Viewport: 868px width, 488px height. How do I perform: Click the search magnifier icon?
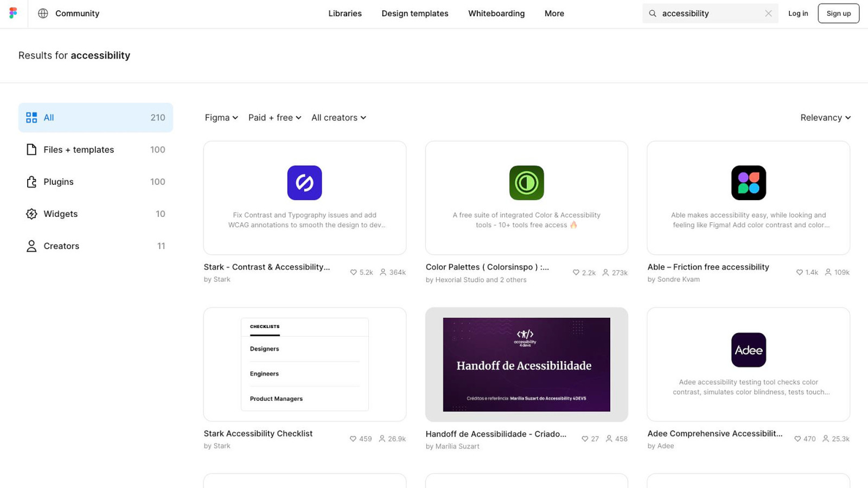[x=653, y=14]
